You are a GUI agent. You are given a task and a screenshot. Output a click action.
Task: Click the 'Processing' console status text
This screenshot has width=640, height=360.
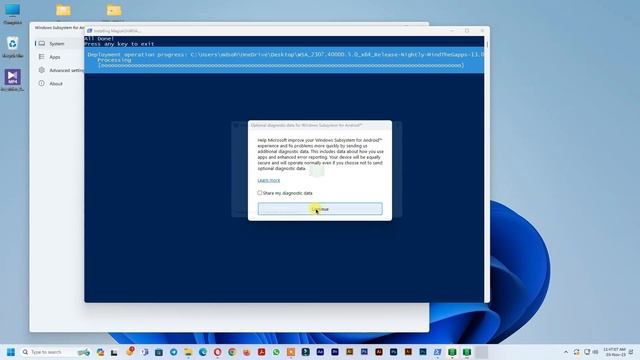[x=114, y=60]
